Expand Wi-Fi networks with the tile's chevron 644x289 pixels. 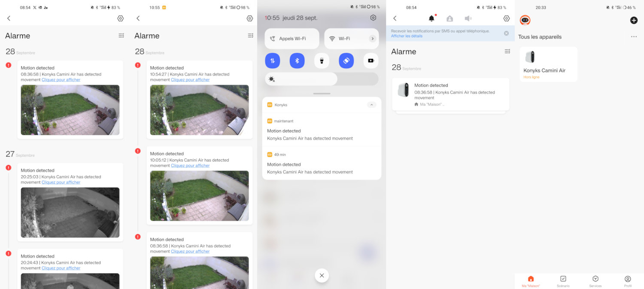(372, 39)
